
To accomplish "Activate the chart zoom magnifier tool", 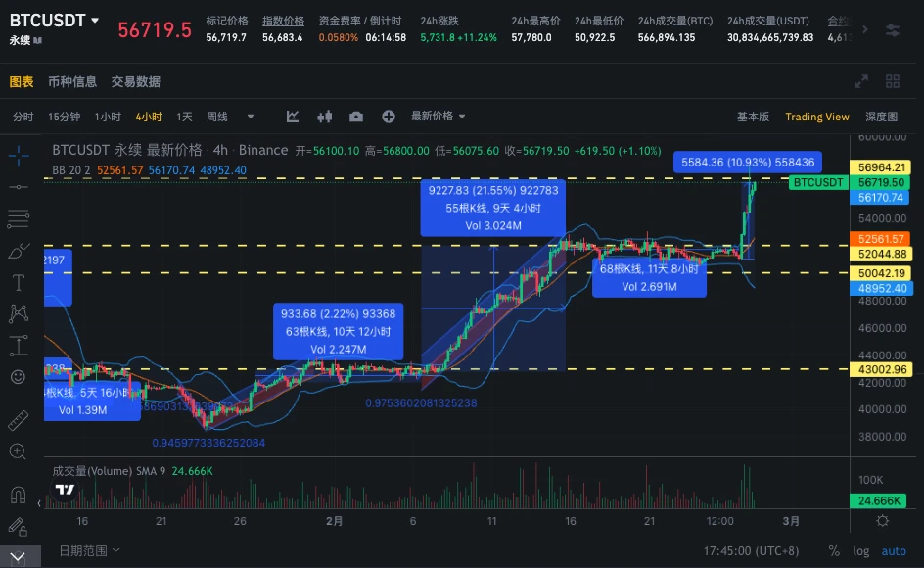I will [18, 450].
